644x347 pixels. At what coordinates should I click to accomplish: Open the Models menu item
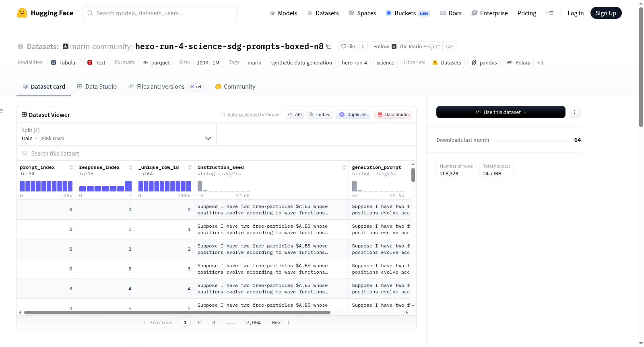click(x=283, y=13)
